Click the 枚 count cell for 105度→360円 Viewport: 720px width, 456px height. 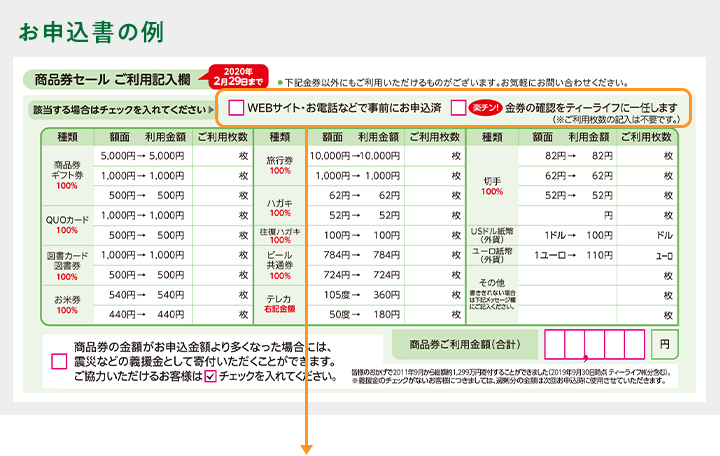click(x=435, y=295)
